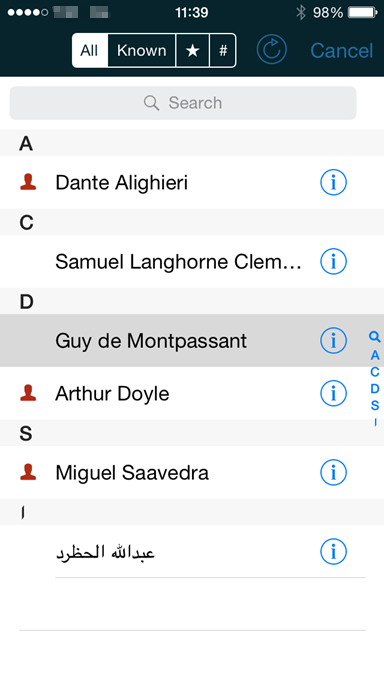The image size is (384, 681).
Task: Open info for Samuel Langhorne Clemens
Action: [333, 261]
